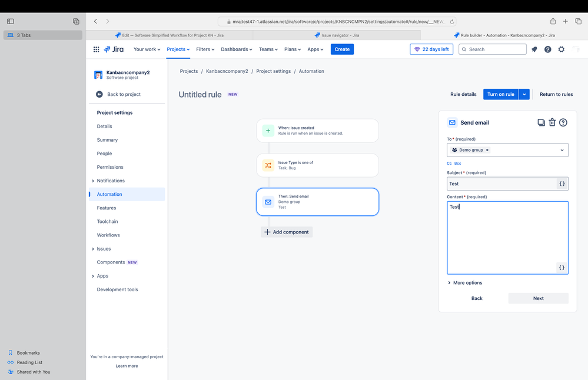The width and height of the screenshot is (588, 380).
Task: Switch to the Rule builder Automation browser tab
Action: coord(504,35)
